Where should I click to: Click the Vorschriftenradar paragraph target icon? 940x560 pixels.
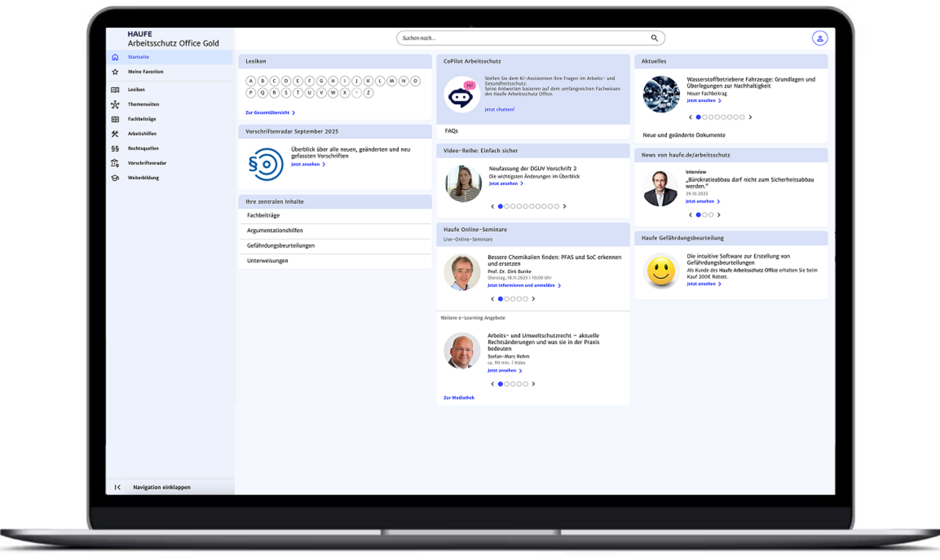(265, 164)
